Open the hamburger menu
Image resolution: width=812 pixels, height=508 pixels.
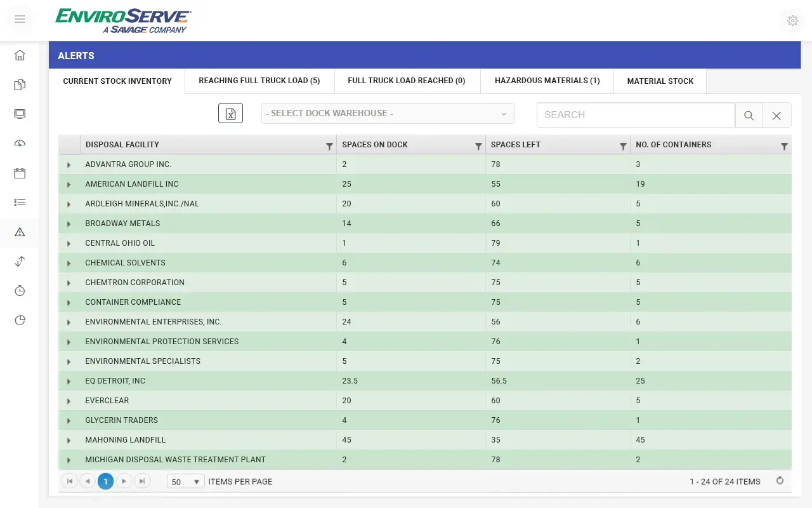point(20,20)
